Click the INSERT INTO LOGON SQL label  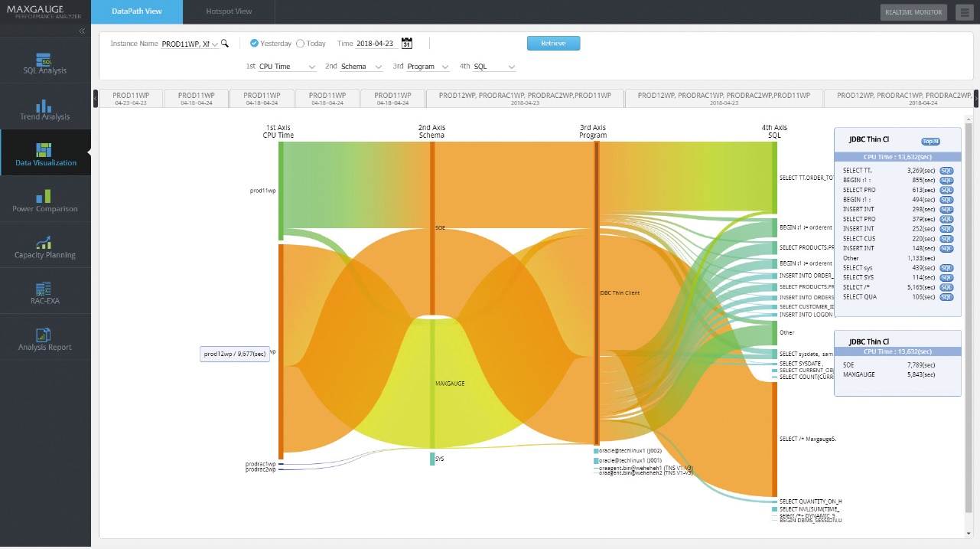coord(806,315)
